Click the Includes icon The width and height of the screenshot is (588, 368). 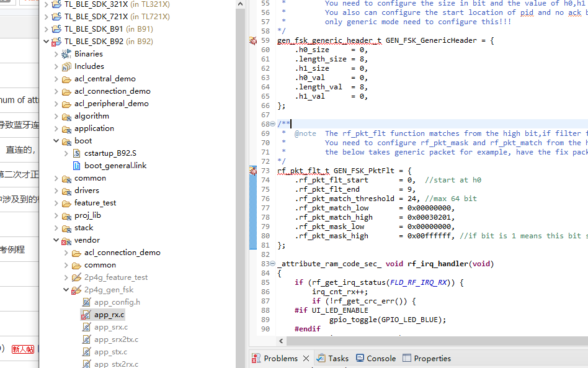pyautogui.click(x=66, y=66)
